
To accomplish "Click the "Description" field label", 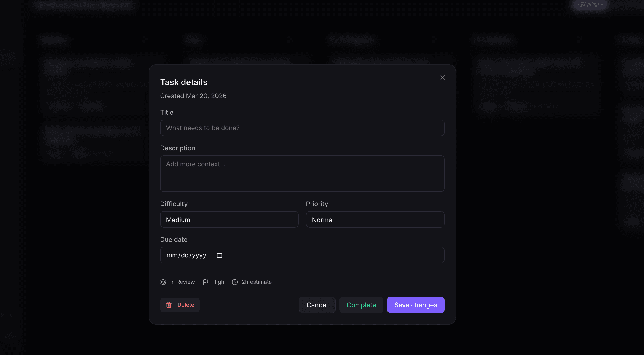I will click(177, 148).
